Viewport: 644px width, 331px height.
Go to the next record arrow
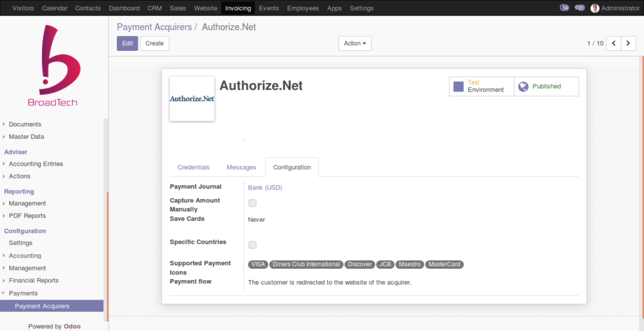pos(628,43)
